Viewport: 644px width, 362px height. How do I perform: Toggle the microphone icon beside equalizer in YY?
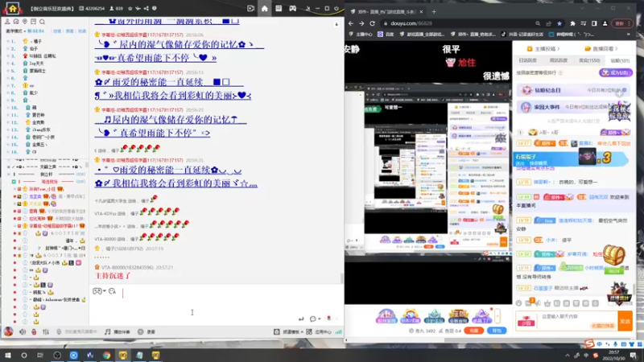(x=59, y=331)
